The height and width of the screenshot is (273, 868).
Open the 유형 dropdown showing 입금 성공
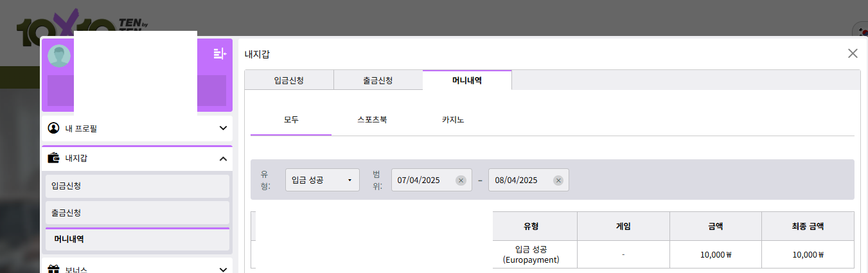point(322,181)
